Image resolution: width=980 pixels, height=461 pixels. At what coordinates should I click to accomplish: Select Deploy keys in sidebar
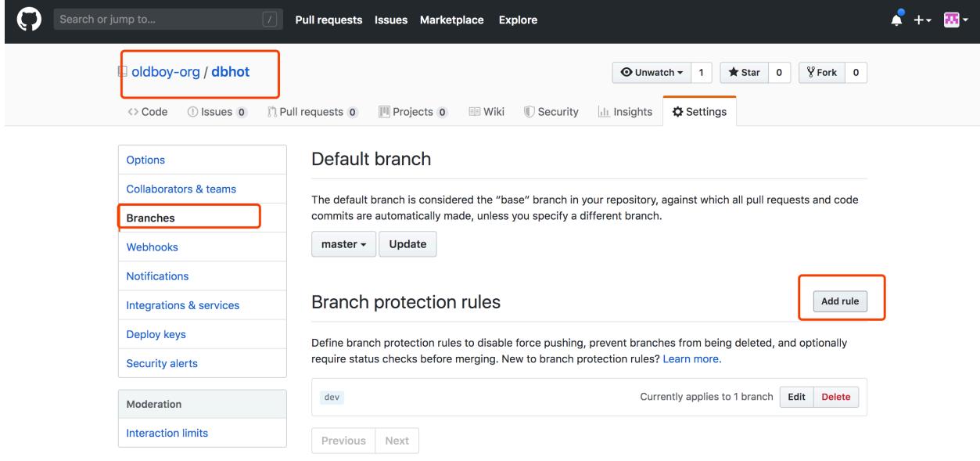point(202,334)
